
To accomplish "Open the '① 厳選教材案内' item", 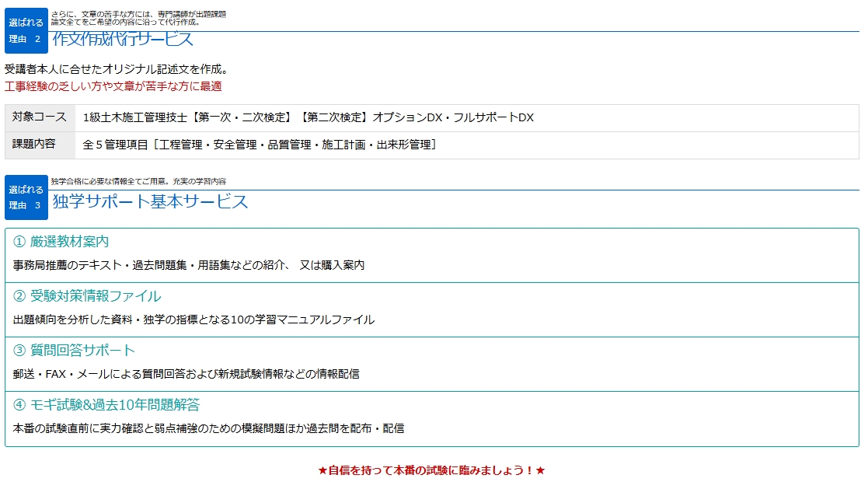I will click(x=61, y=242).
